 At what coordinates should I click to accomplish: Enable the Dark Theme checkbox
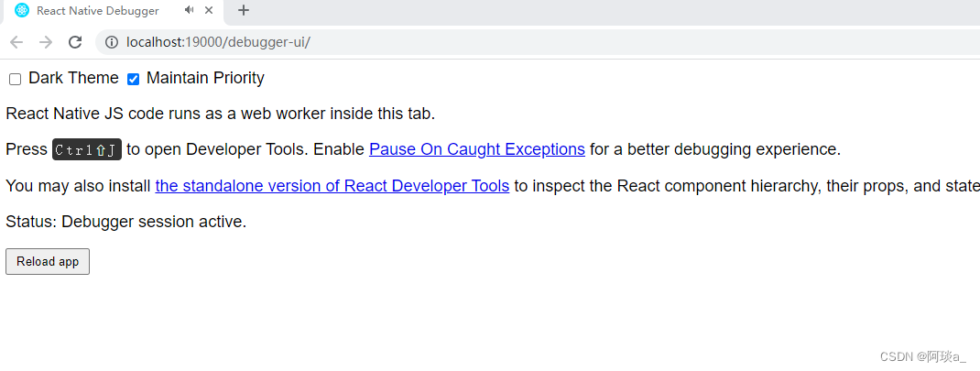[x=15, y=80]
